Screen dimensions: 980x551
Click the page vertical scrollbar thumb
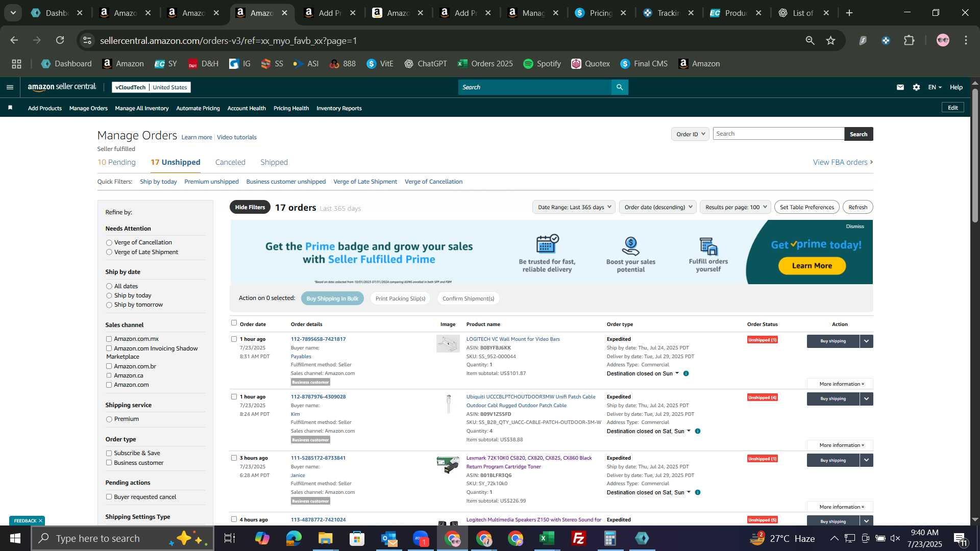(975, 156)
